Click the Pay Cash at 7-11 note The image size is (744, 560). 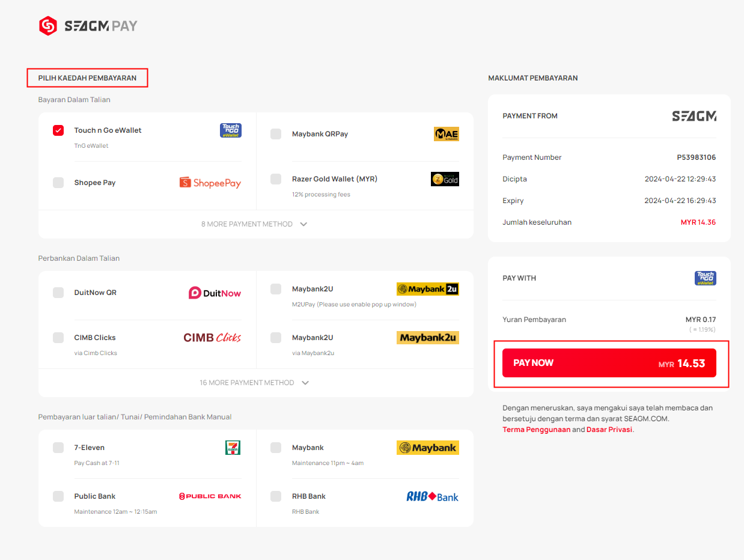click(97, 463)
